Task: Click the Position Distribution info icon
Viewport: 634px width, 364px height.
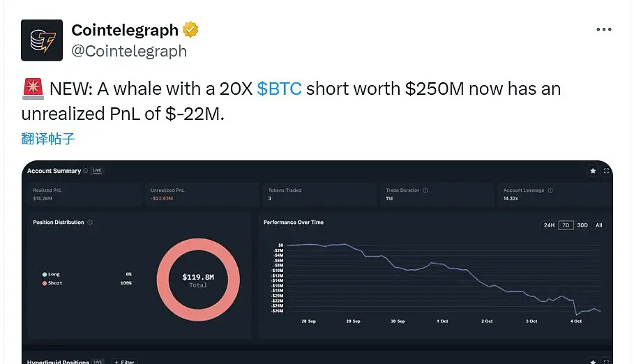Action: [91, 222]
